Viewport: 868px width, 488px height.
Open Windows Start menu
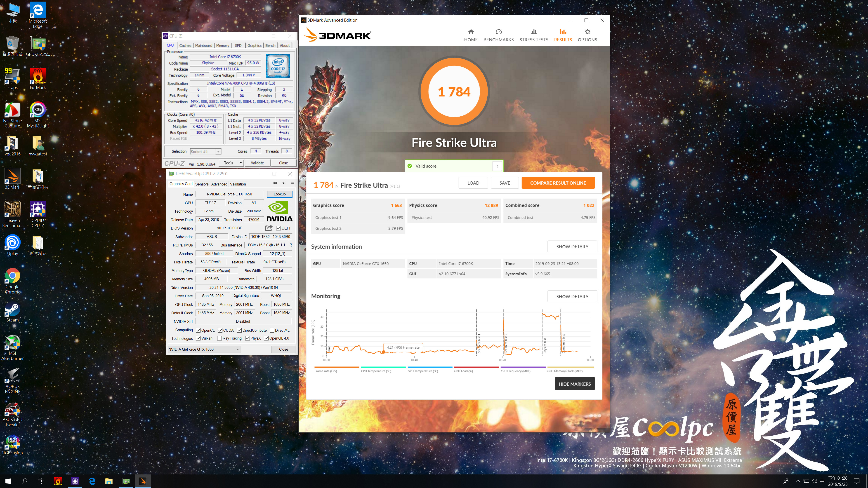click(x=8, y=481)
